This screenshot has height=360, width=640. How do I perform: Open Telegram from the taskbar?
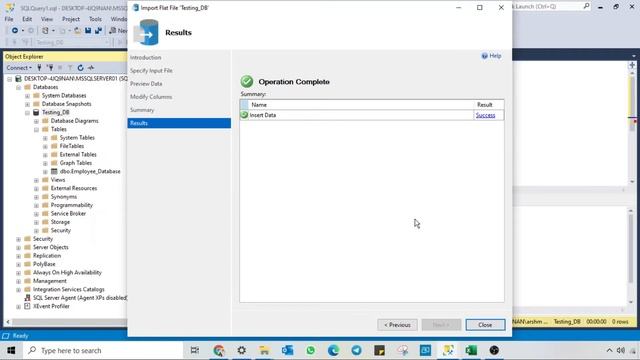356,351
